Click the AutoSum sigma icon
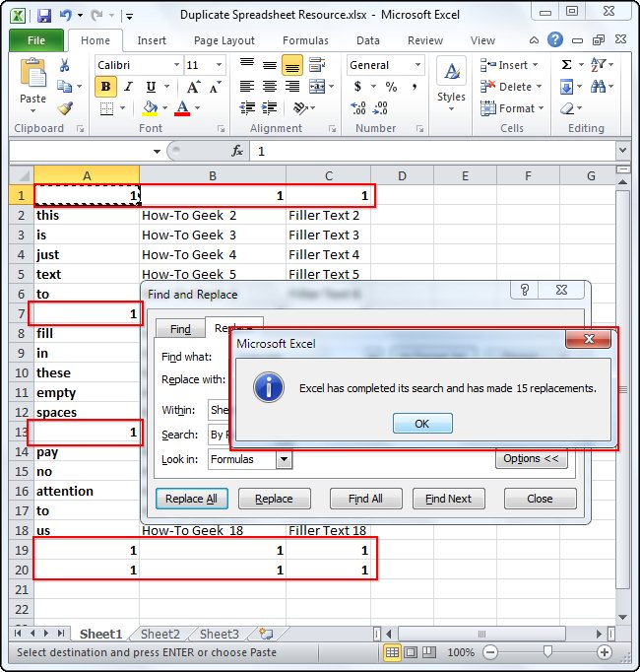 click(x=567, y=65)
